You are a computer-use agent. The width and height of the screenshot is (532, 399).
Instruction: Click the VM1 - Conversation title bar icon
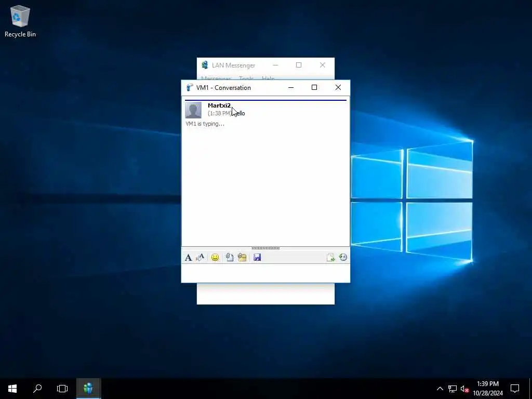click(x=190, y=87)
